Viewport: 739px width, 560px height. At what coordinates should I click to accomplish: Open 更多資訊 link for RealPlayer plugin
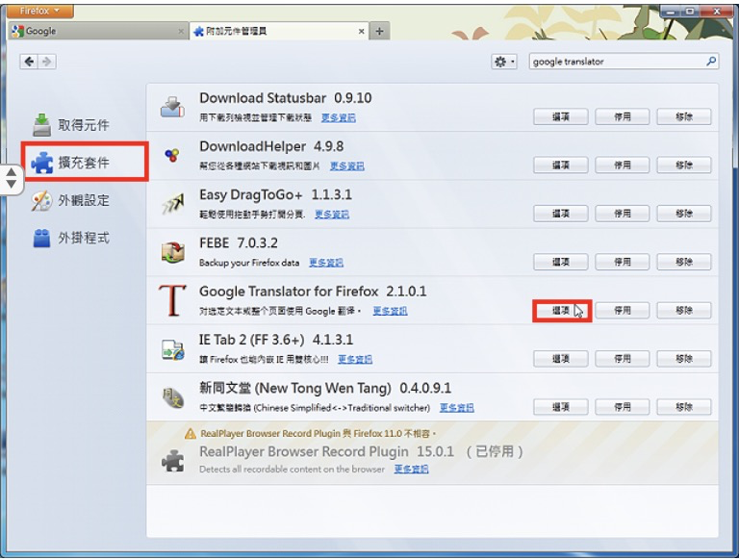412,469
